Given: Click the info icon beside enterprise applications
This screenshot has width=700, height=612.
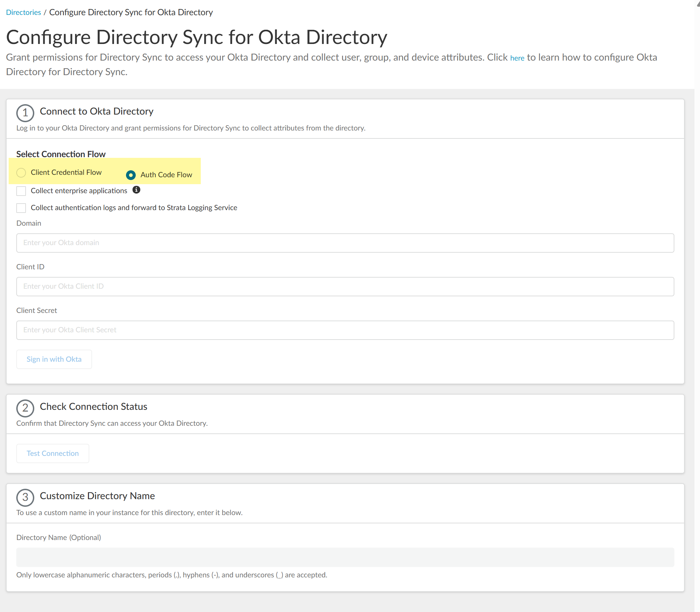Looking at the screenshot, I should [136, 190].
